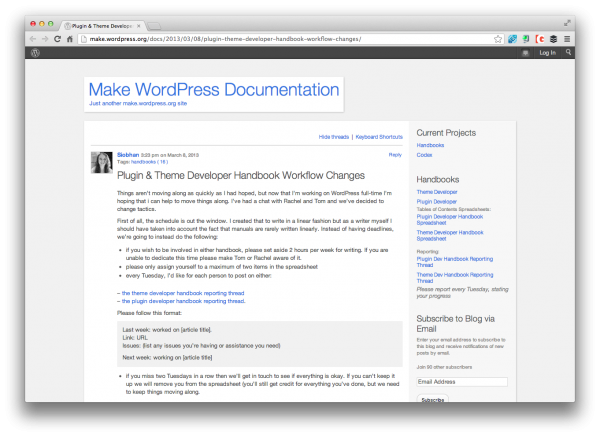Screen dimensions: 600x437
Task: Open the stacked layers Buffer extension icon
Action: pos(553,39)
